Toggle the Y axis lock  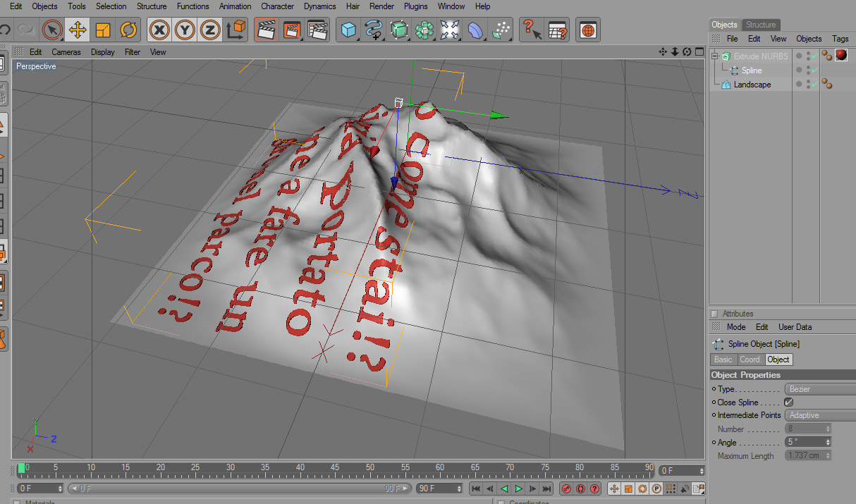[185, 30]
